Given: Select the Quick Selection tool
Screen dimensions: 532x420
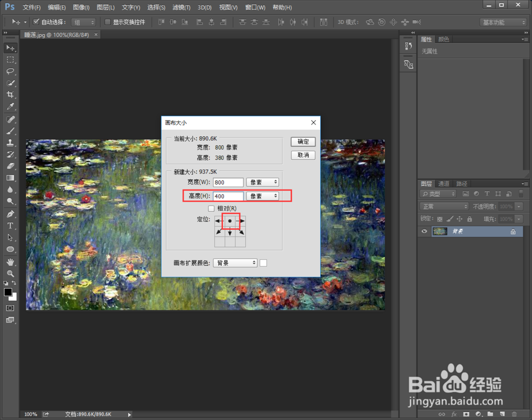Looking at the screenshot, I should [11, 83].
